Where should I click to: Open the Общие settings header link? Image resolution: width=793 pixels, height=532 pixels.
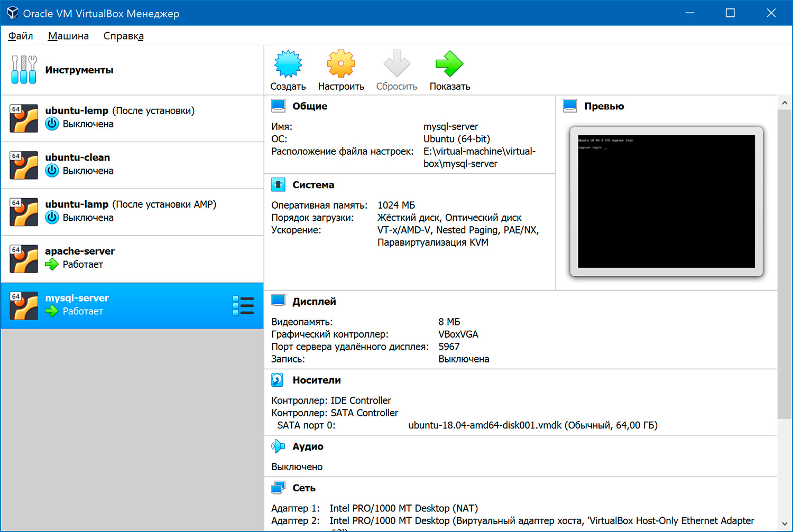click(310, 106)
